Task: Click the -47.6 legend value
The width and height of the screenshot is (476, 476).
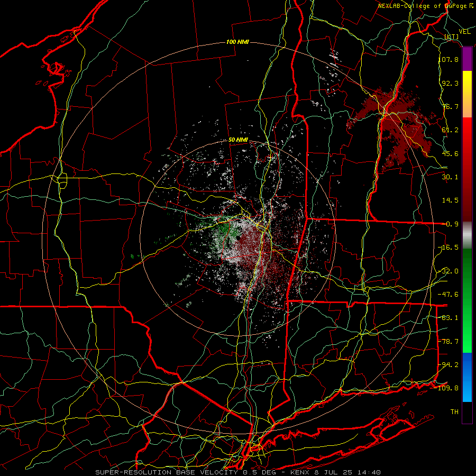Action: coord(448,295)
